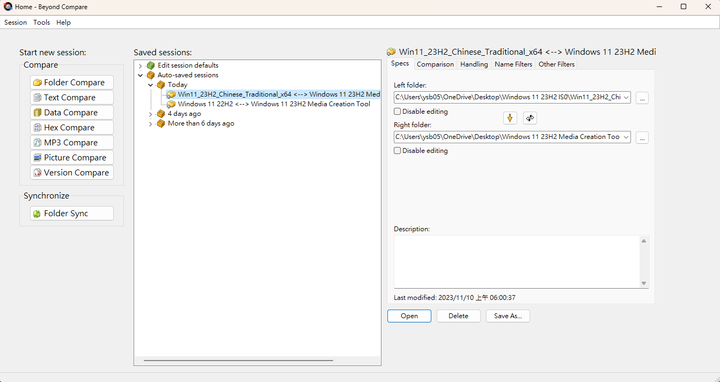This screenshot has width=720, height=382.
Task: Click the Beyond Compare app icon in title bar
Action: tap(8, 6)
